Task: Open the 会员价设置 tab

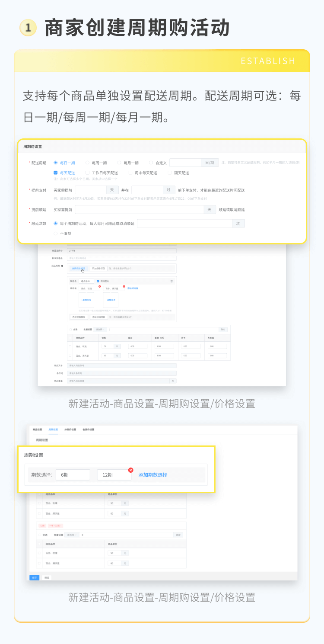Action: pos(88,429)
